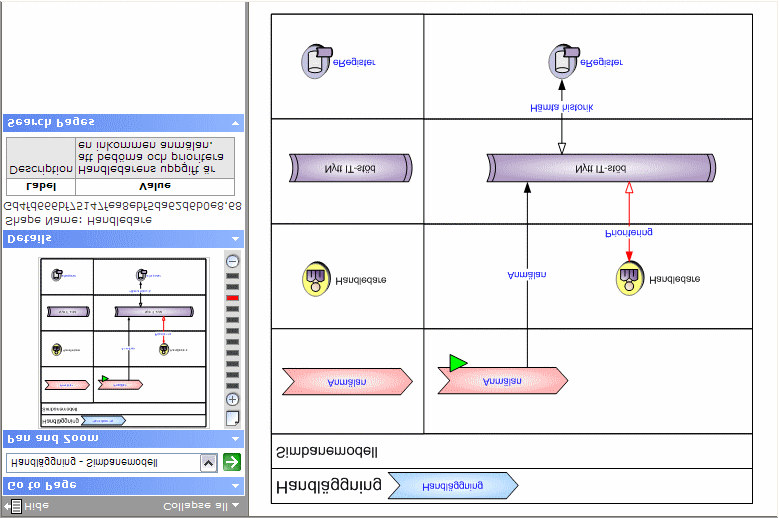Click Collapse all text

[x=195, y=506]
